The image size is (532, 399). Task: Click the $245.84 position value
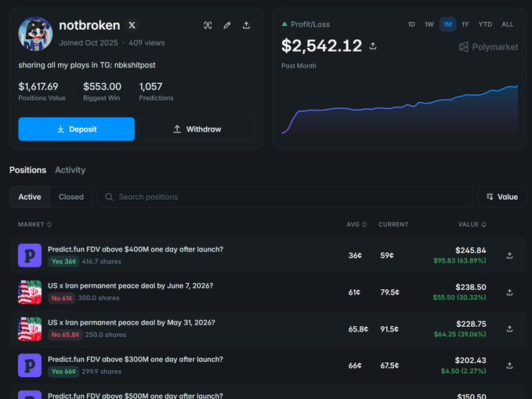471,251
